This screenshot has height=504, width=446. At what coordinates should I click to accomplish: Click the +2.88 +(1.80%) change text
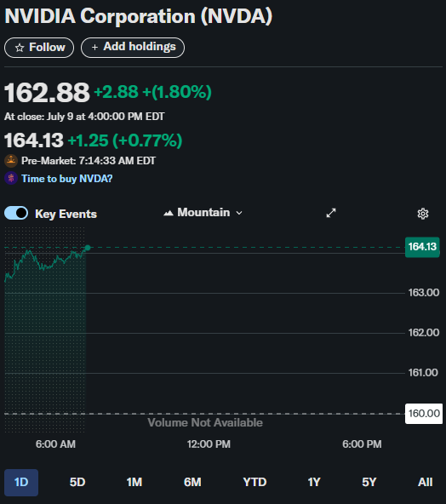point(152,92)
